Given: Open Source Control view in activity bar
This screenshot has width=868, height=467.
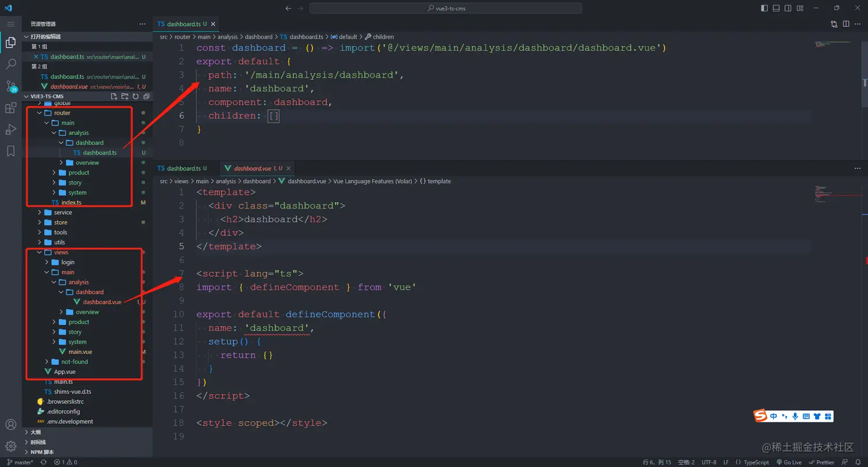Looking at the screenshot, I should click(10, 86).
